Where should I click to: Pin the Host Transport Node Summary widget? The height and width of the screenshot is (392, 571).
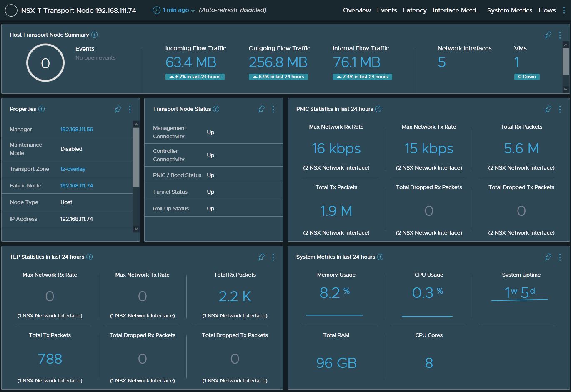click(x=548, y=35)
